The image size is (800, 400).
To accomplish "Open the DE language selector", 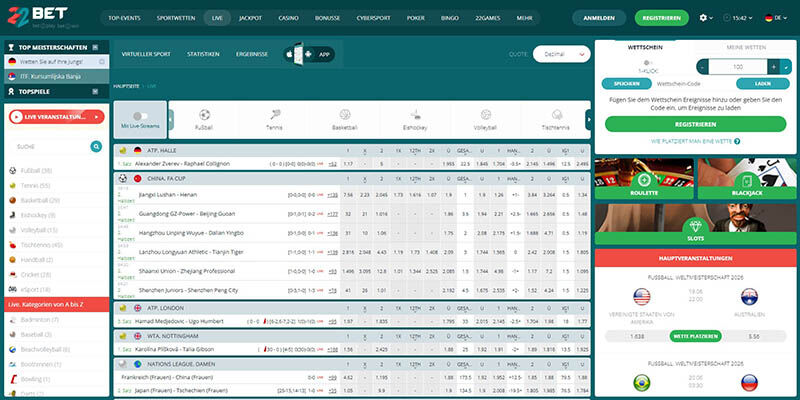I will (776, 18).
